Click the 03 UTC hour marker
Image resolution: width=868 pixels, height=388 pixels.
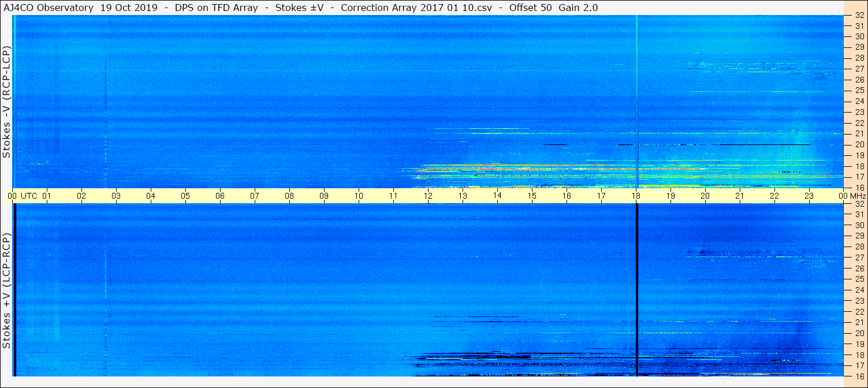click(116, 196)
